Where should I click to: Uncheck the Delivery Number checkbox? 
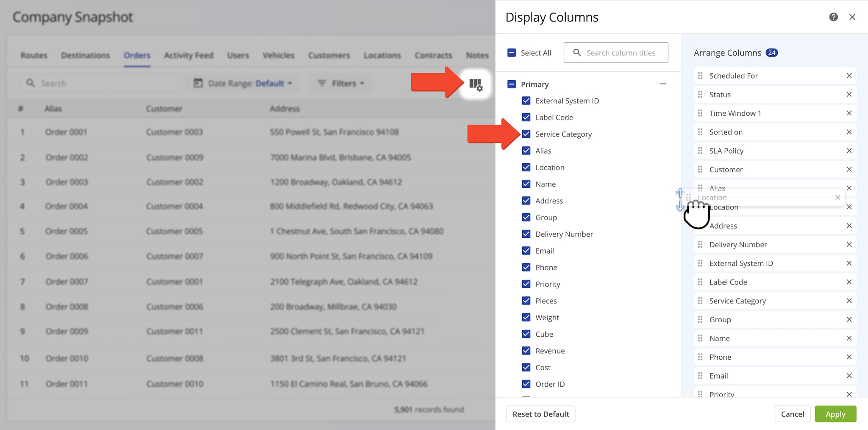click(526, 234)
